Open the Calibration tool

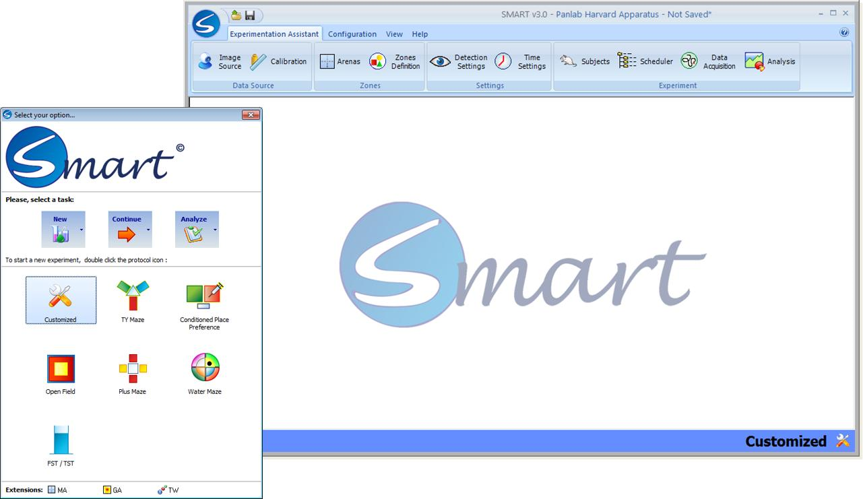(278, 62)
